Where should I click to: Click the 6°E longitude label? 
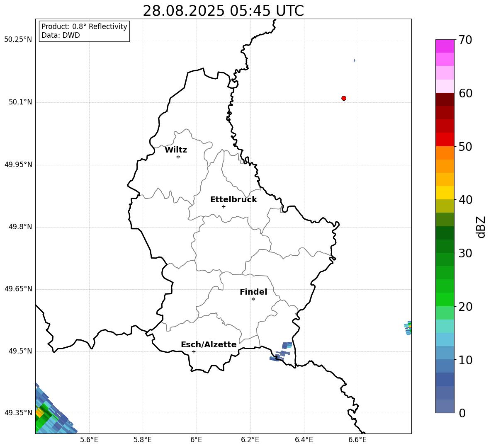(196, 440)
